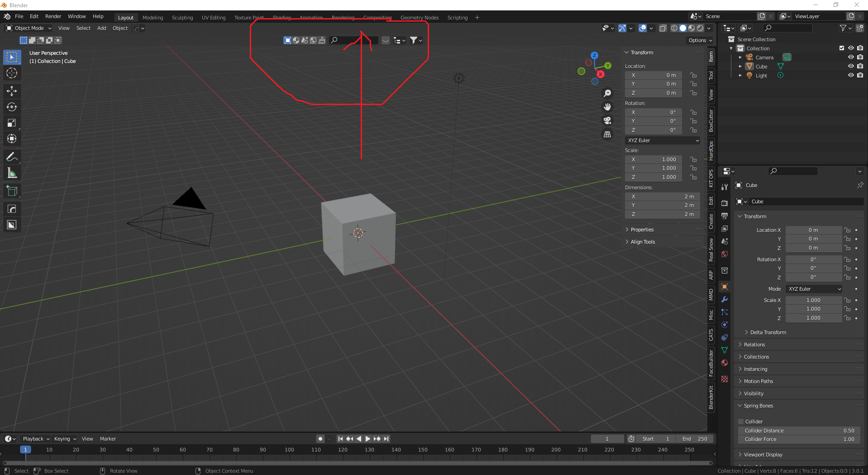
Task: Select the Move tool
Action: click(x=12, y=91)
